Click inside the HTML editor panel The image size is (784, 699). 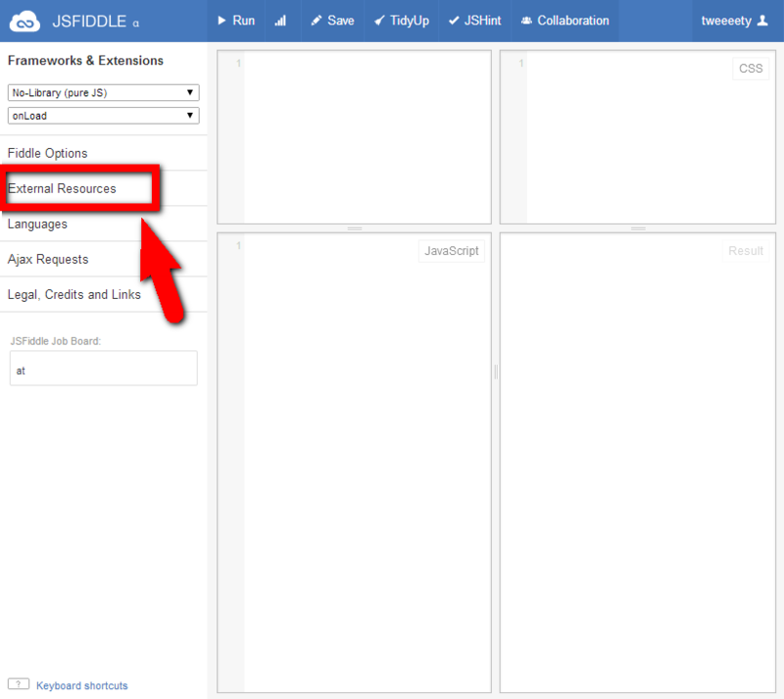[x=354, y=137]
